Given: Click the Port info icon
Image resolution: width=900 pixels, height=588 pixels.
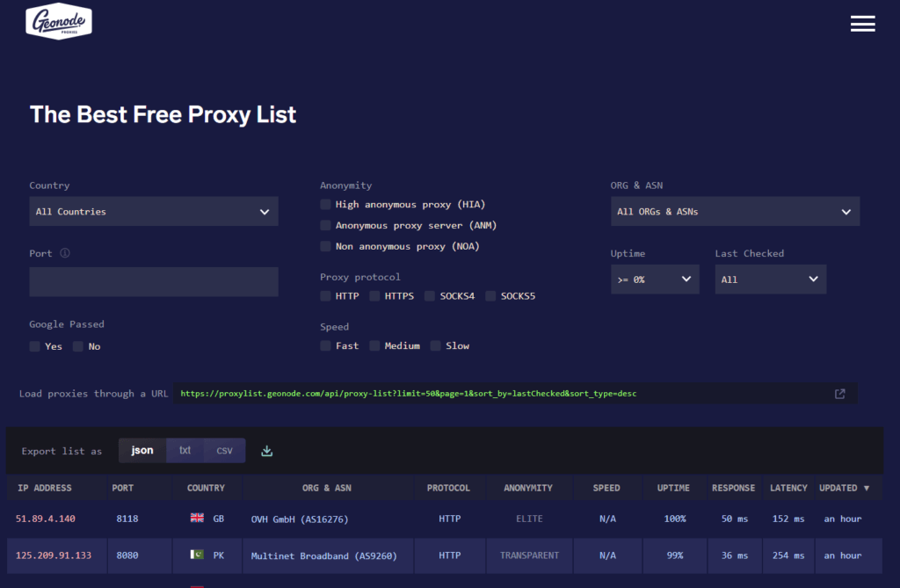Looking at the screenshot, I should tap(65, 253).
